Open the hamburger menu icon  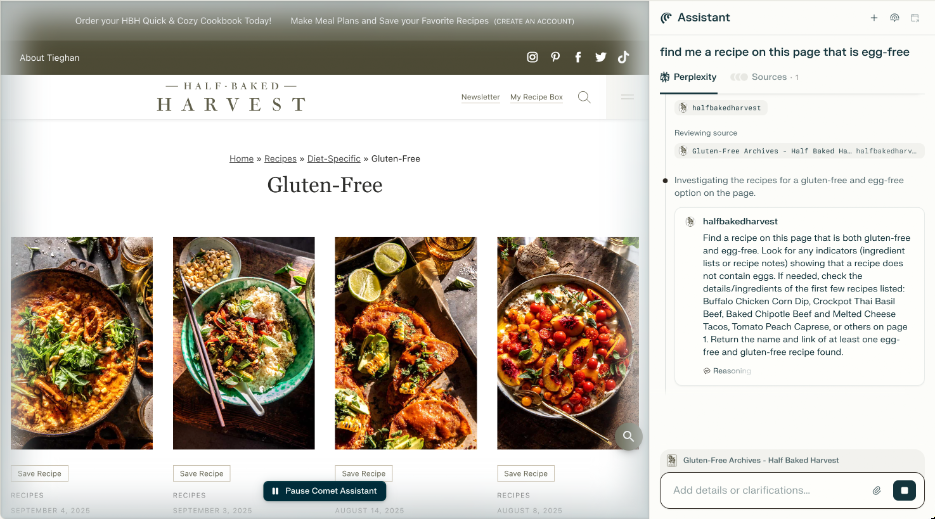click(x=627, y=97)
